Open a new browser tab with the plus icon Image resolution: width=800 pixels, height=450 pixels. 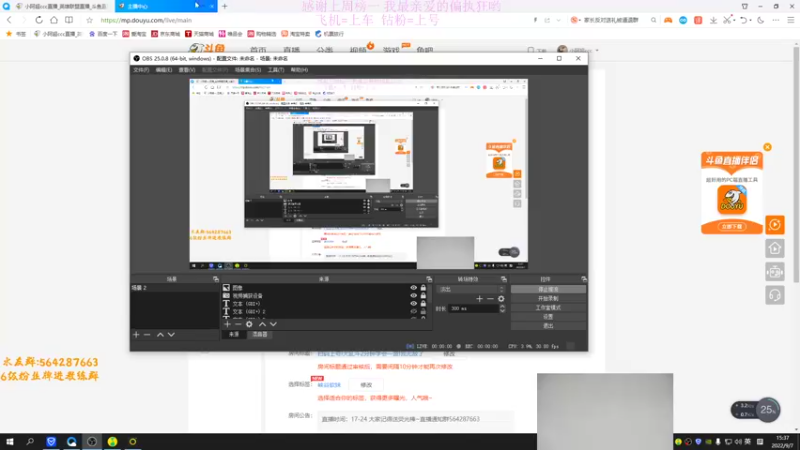coord(224,7)
